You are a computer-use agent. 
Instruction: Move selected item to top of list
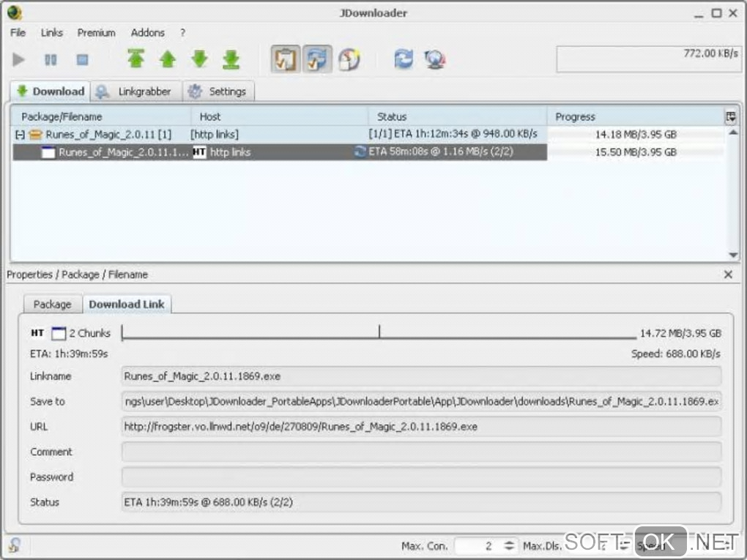click(135, 59)
